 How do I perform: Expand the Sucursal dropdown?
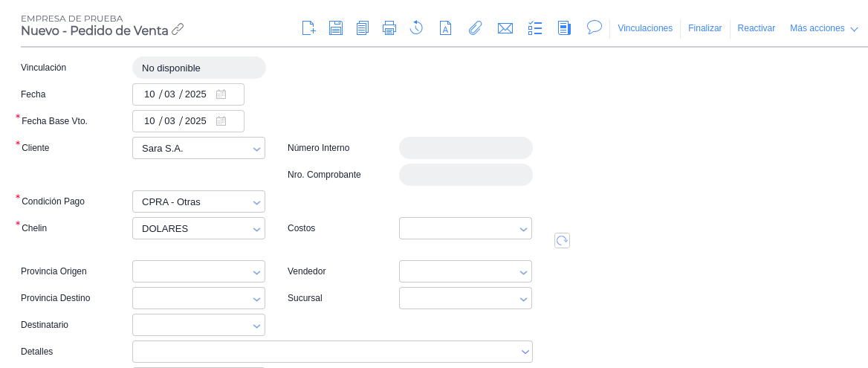465,297
